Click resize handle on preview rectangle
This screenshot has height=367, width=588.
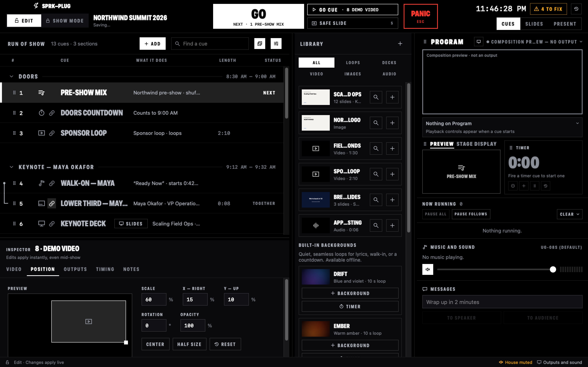pos(126,343)
